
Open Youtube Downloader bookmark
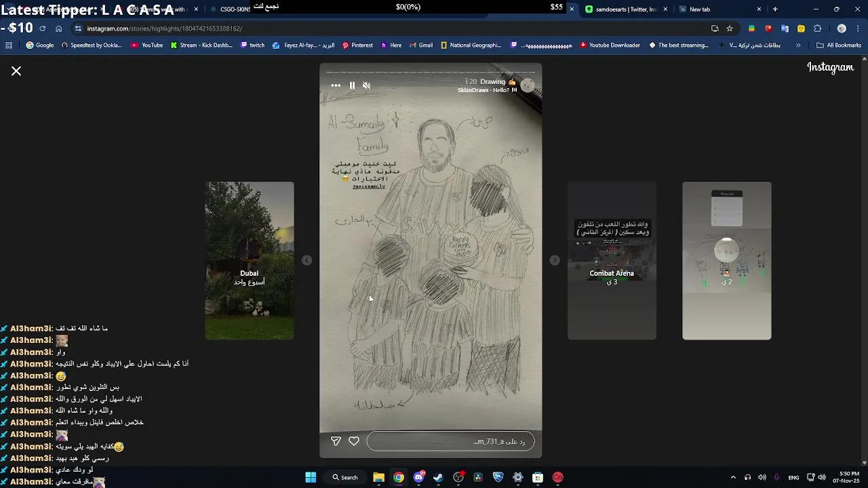tap(610, 45)
